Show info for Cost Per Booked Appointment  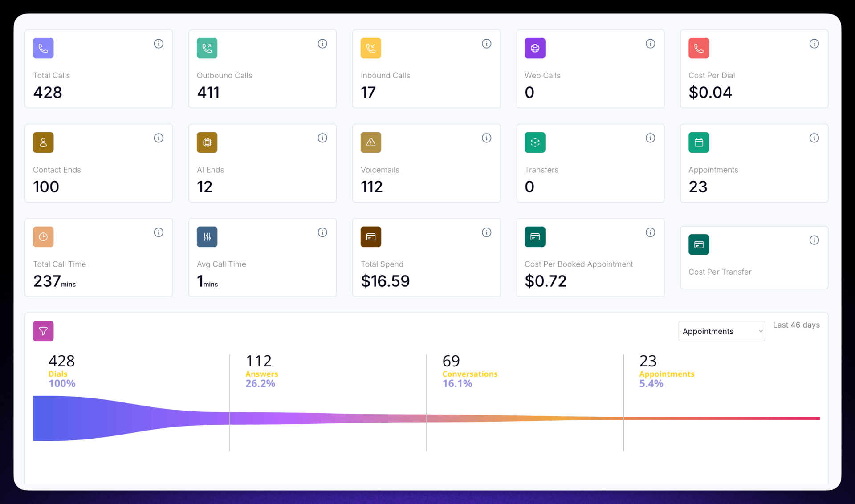click(650, 232)
